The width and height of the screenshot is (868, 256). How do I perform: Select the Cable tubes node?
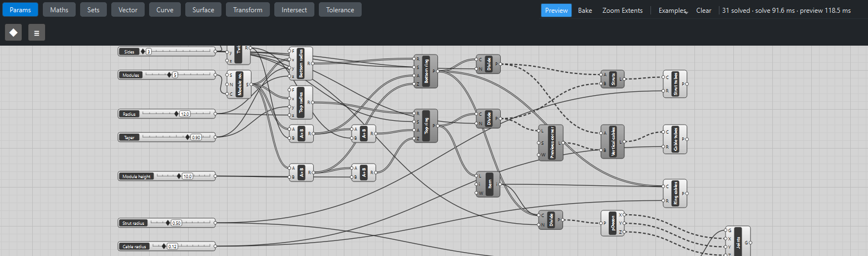pos(675,138)
